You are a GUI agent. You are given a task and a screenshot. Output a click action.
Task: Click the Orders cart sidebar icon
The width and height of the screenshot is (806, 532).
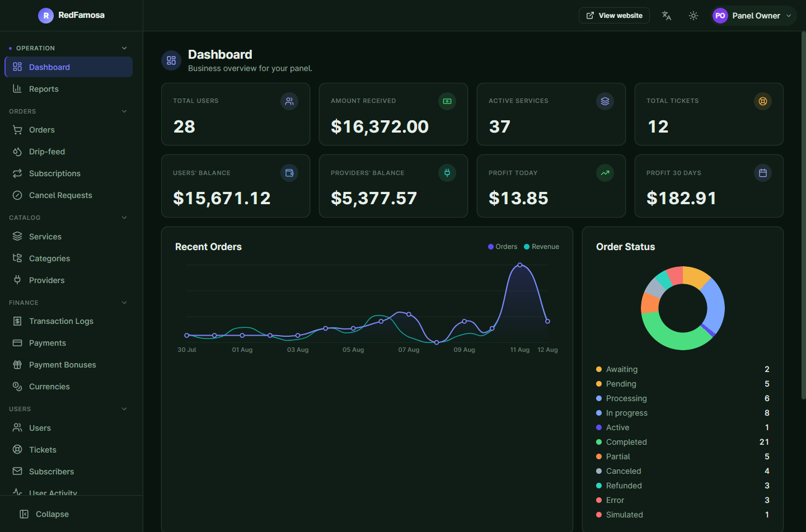17,130
